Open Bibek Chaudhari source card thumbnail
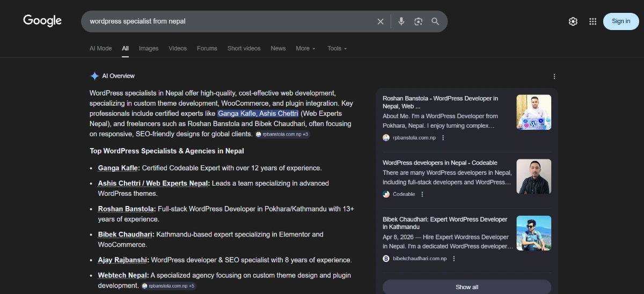This screenshot has width=644, height=294. tap(533, 233)
